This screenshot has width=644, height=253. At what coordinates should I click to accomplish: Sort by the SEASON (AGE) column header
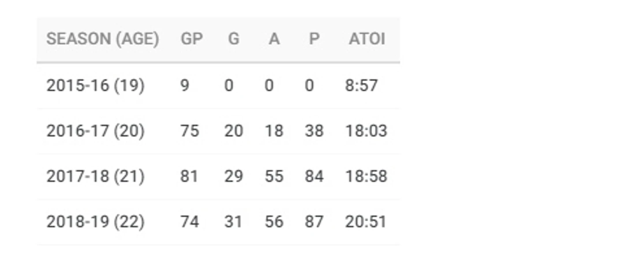click(x=102, y=39)
